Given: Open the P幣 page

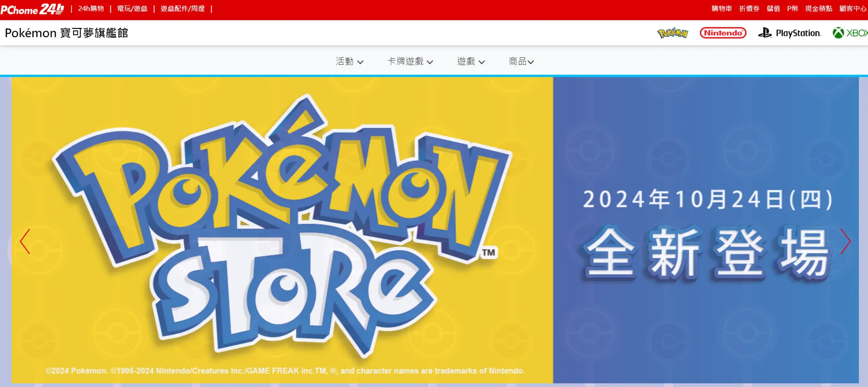Looking at the screenshot, I should (x=792, y=9).
